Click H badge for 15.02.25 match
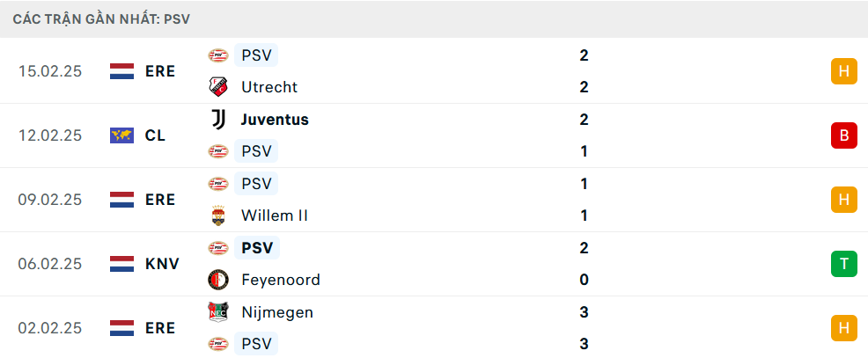Viewport: 868px width, 358px height. click(x=843, y=71)
